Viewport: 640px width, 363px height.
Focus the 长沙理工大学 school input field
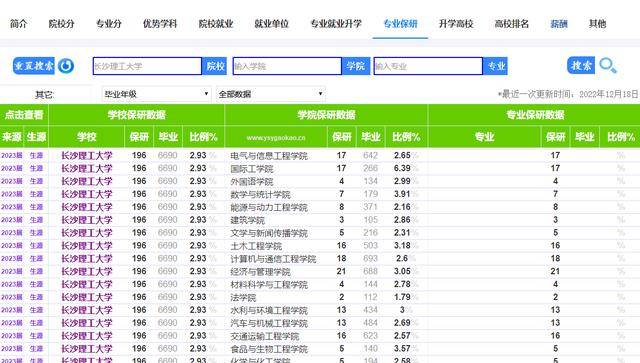click(147, 66)
